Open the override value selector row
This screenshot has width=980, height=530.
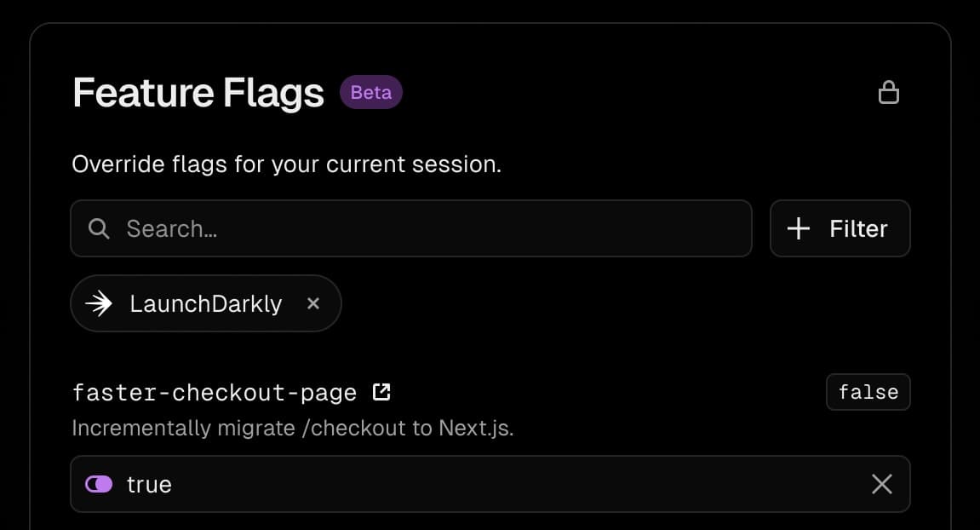490,484
